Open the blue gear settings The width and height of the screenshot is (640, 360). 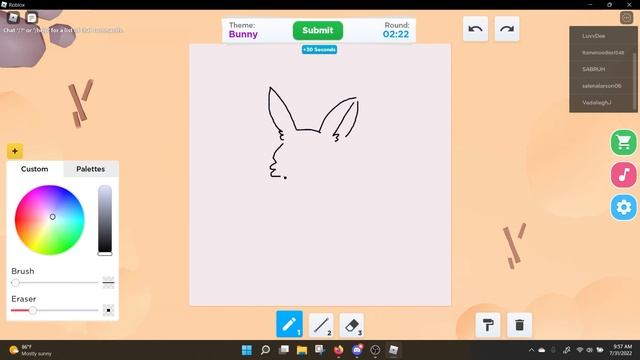(x=624, y=207)
